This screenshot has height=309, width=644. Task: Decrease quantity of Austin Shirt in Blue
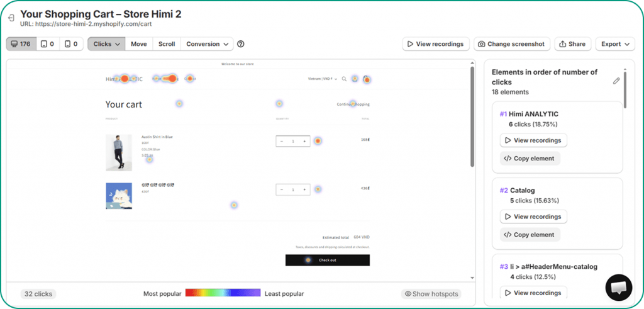(x=282, y=142)
